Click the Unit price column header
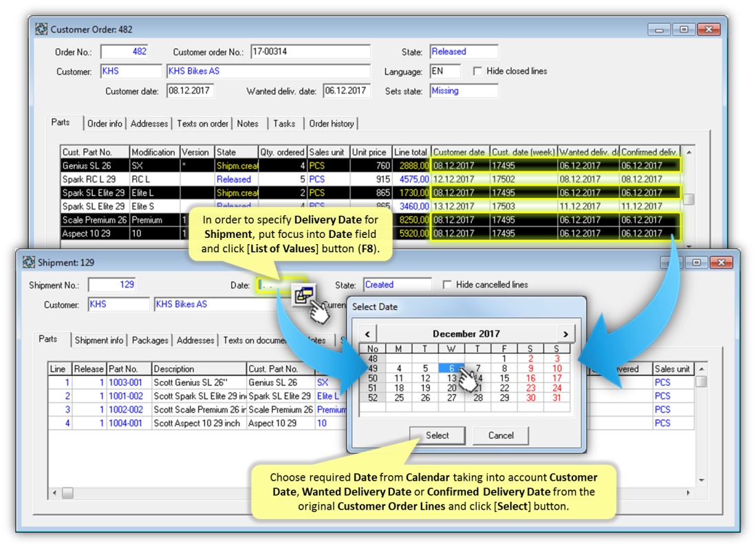Screen dimensions: 756x548 point(370,153)
